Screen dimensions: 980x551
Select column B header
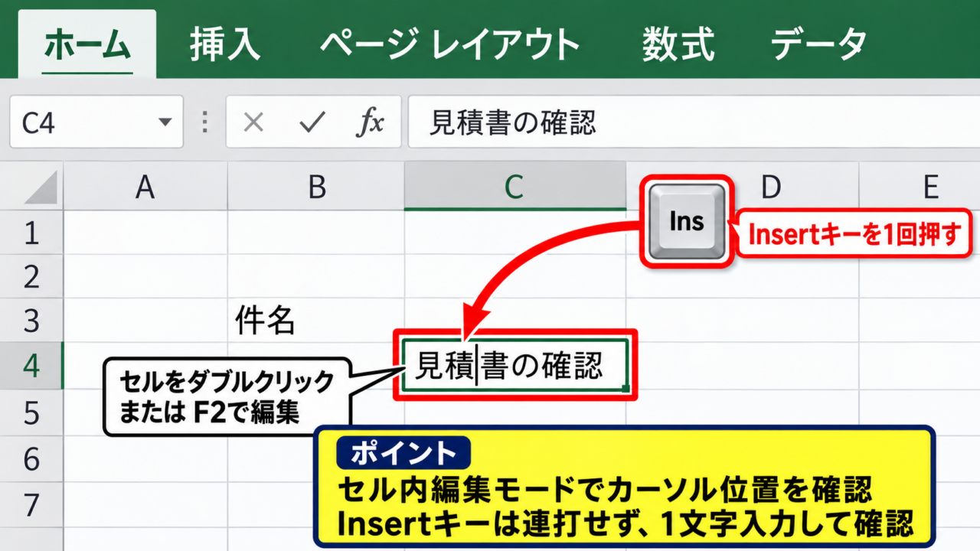coord(316,187)
